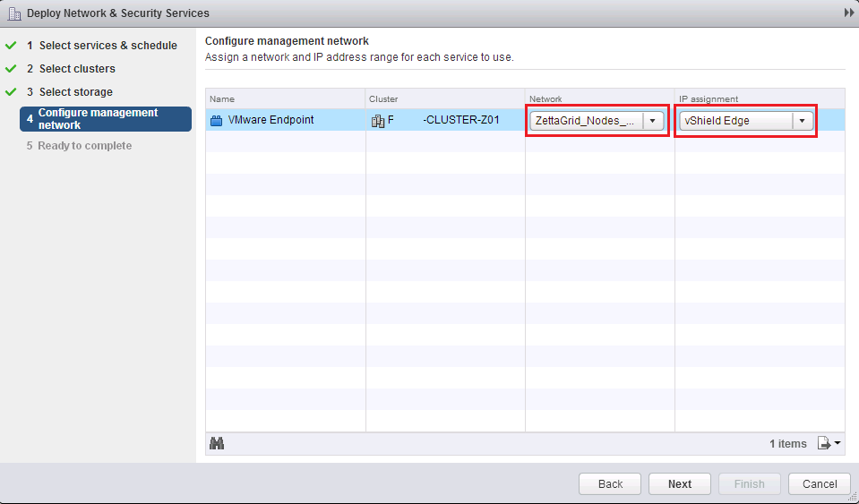Click the '1 items' count text
The height and width of the screenshot is (504, 859).
pyautogui.click(x=787, y=444)
